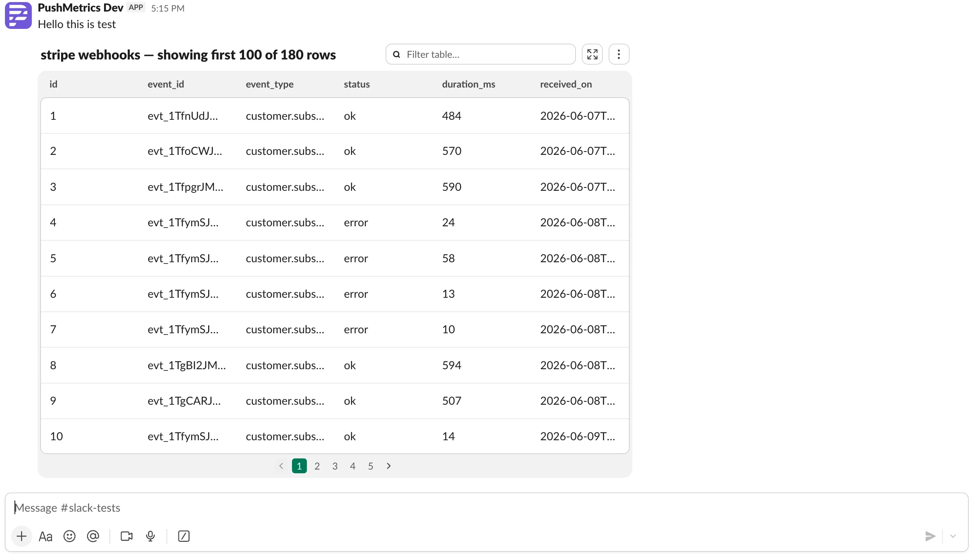Viewport: 978px width, 560px height.
Task: Click duration value 590
Action: coord(452,187)
